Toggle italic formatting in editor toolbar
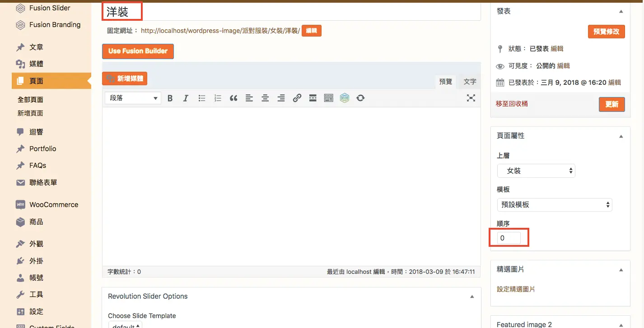644x328 pixels. tap(186, 98)
